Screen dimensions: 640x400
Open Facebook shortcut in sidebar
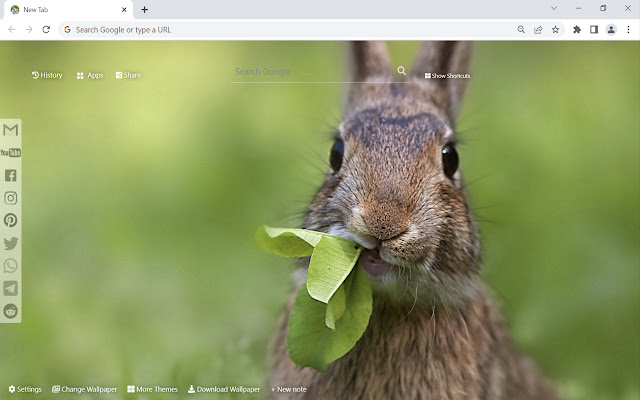(x=11, y=176)
